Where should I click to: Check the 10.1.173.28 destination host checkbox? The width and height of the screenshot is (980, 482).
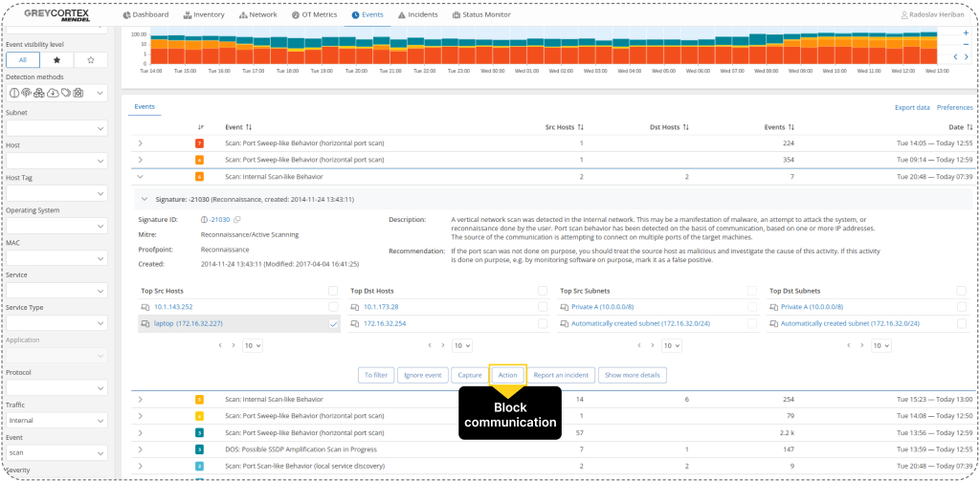[543, 307]
